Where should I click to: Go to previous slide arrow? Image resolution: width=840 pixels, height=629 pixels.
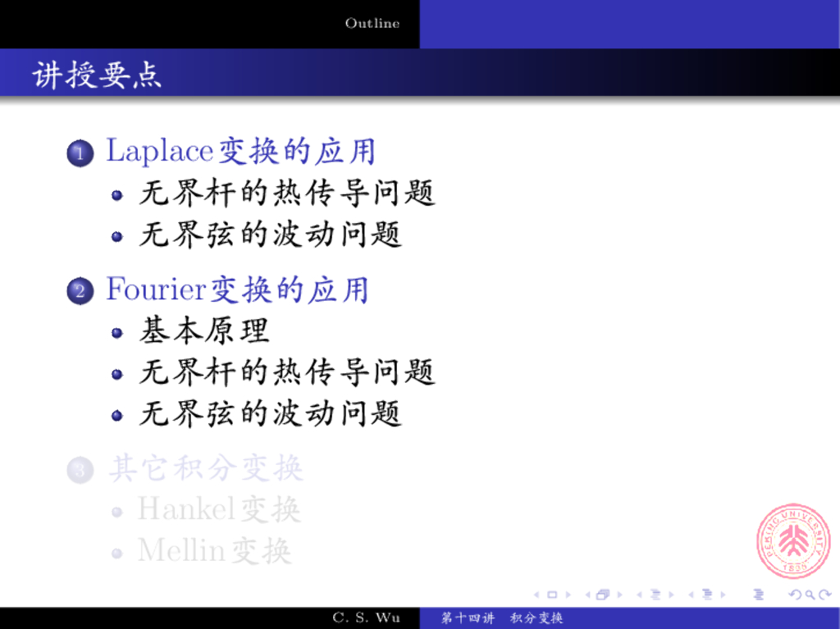point(536,595)
